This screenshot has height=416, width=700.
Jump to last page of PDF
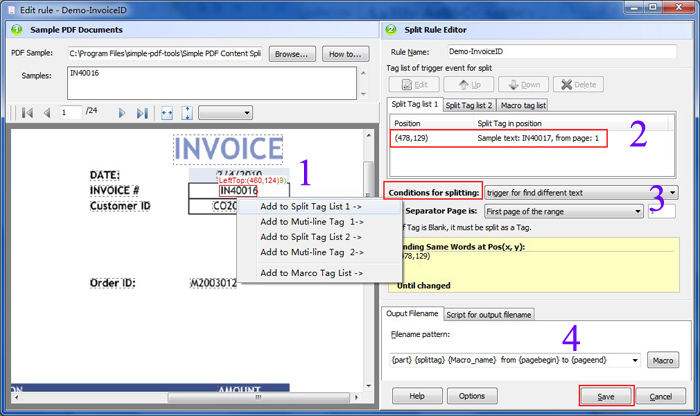pos(142,113)
